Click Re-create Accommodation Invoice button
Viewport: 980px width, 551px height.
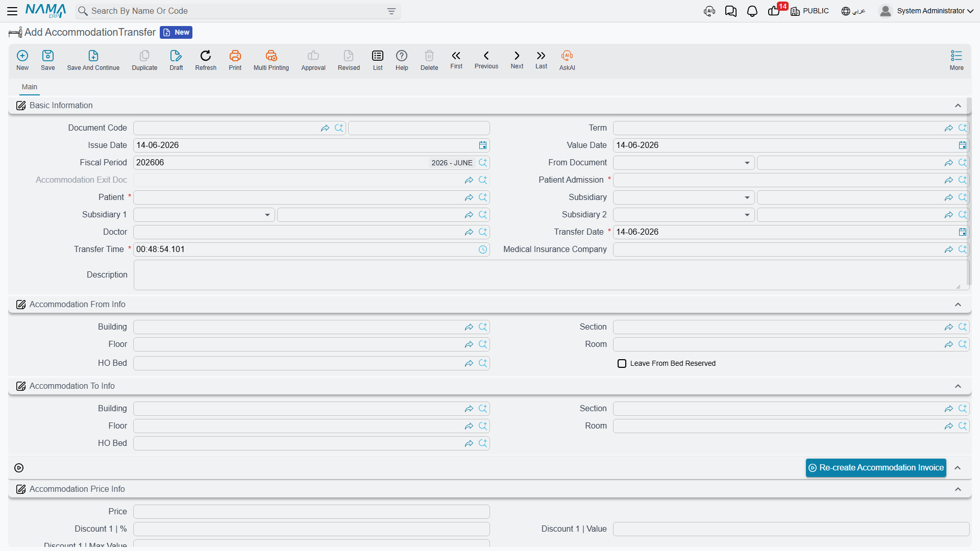(876, 468)
